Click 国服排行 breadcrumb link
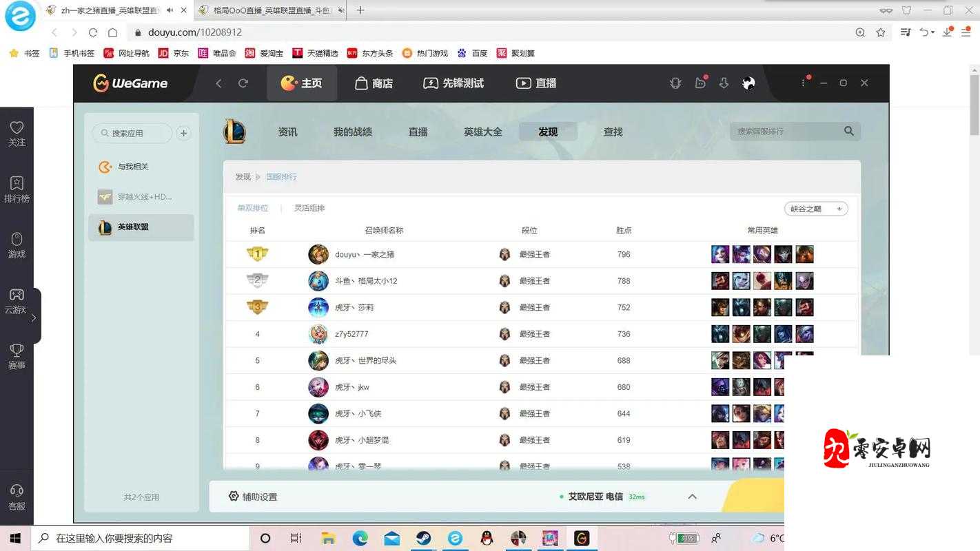The image size is (980, 551). pos(281,177)
